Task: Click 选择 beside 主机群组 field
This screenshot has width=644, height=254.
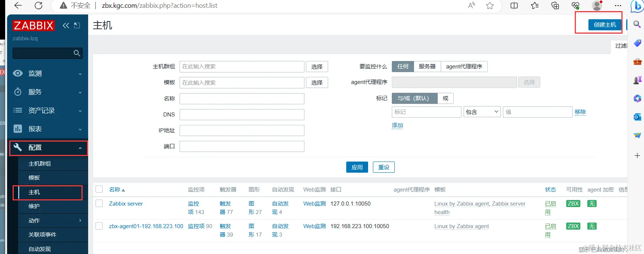Action: [317, 67]
